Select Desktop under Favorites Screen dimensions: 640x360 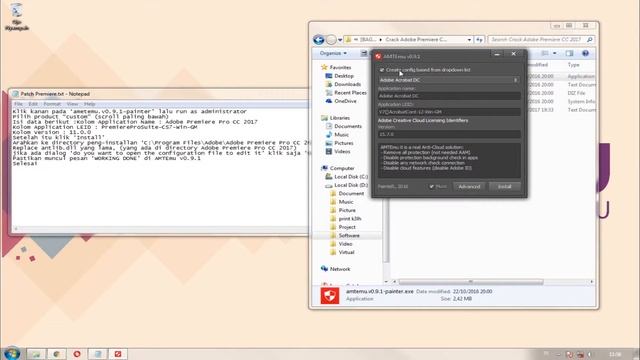(x=344, y=76)
